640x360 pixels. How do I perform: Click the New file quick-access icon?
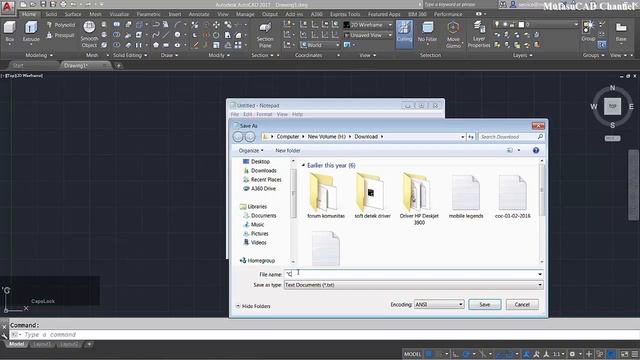pos(23,4)
